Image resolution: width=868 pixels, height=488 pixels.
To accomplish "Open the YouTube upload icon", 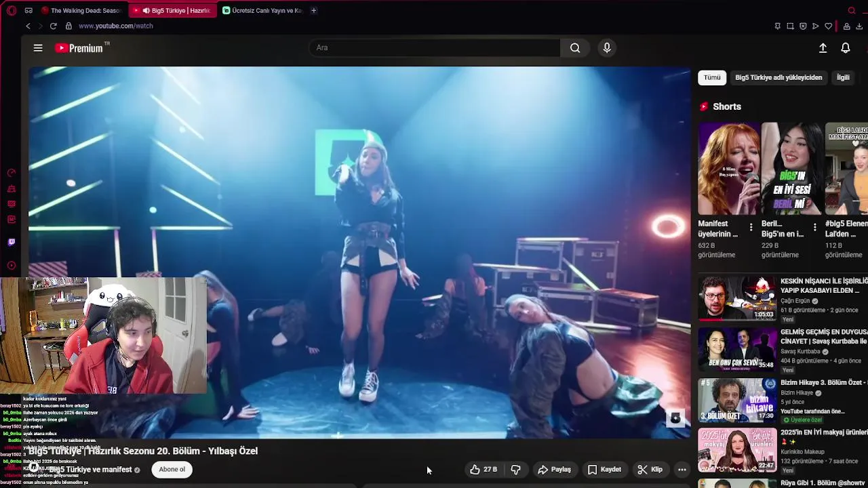I will [x=823, y=48].
